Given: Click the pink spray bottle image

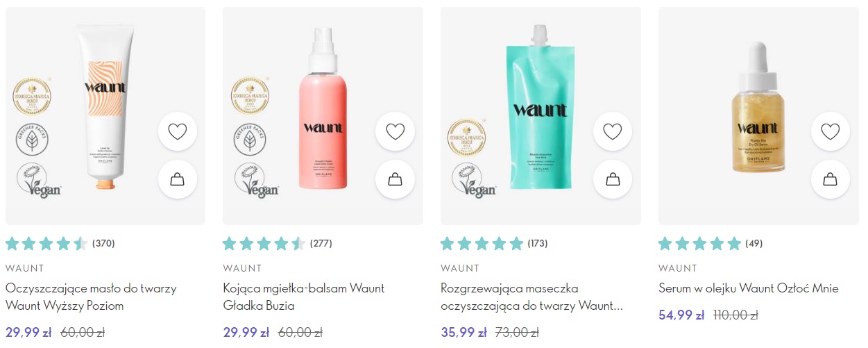Looking at the screenshot, I should (323, 108).
